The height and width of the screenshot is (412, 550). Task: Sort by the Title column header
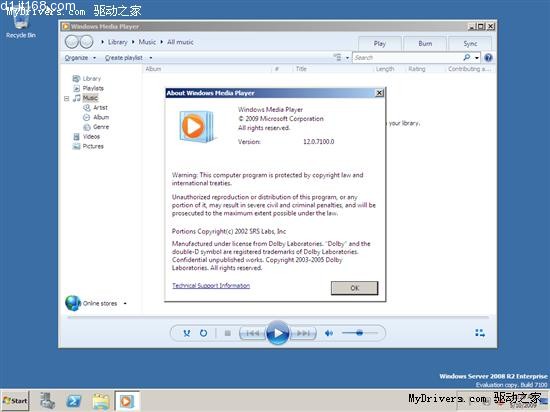coord(301,69)
